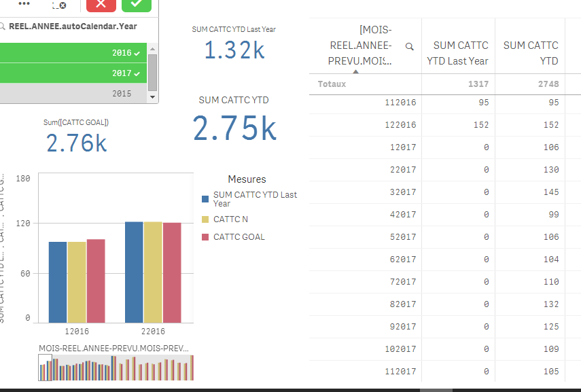The image size is (581, 392).
Task: Sort table by SUM CATTC YTD column
Action: (x=531, y=53)
